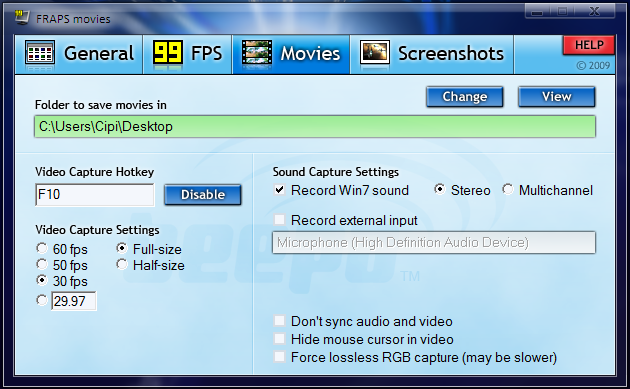Click the 'Folder to save movies in' label
The height and width of the screenshot is (389, 630).
pos(100,105)
